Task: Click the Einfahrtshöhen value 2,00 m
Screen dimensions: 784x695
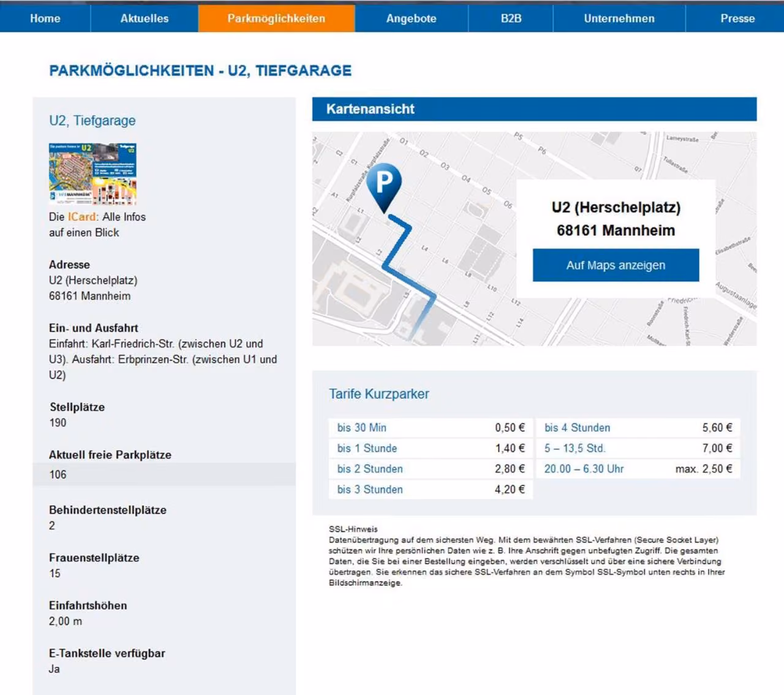Action: point(66,621)
